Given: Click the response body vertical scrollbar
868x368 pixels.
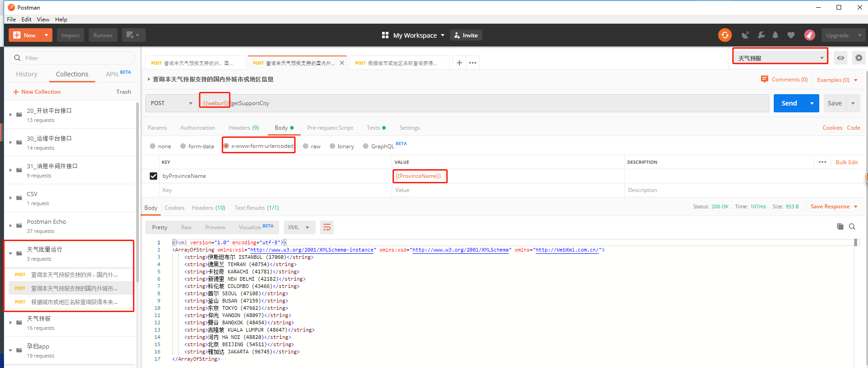Looking at the screenshot, I should (856, 242).
